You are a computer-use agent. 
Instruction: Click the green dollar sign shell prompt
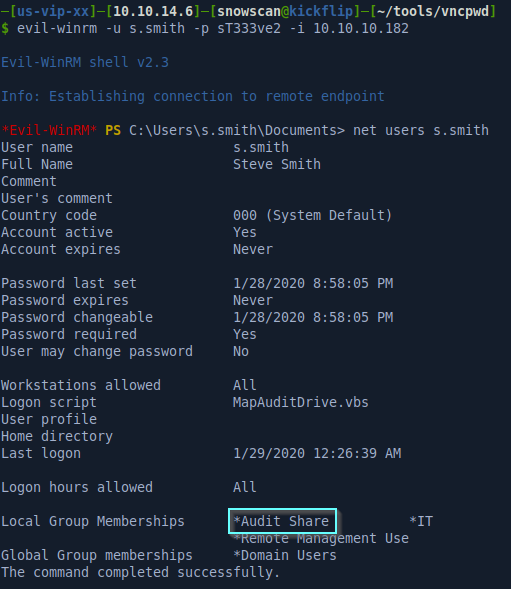tap(5, 28)
